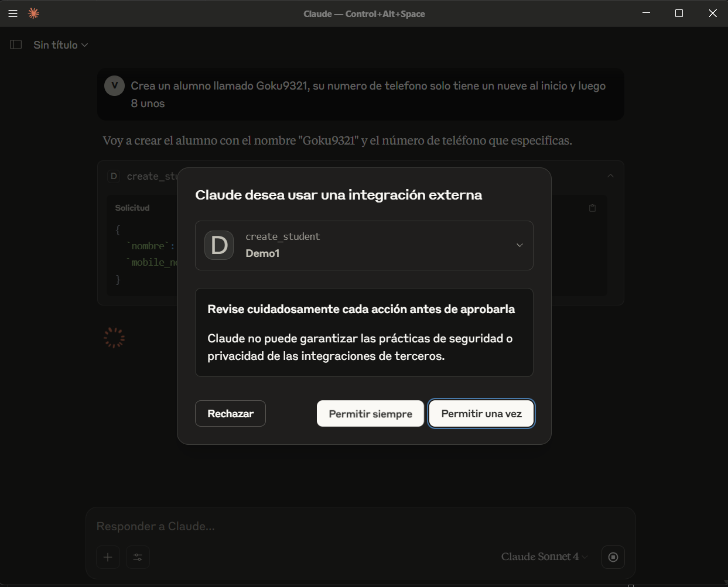728x587 pixels.
Task: Choose Permitir siempre
Action: tap(370, 414)
